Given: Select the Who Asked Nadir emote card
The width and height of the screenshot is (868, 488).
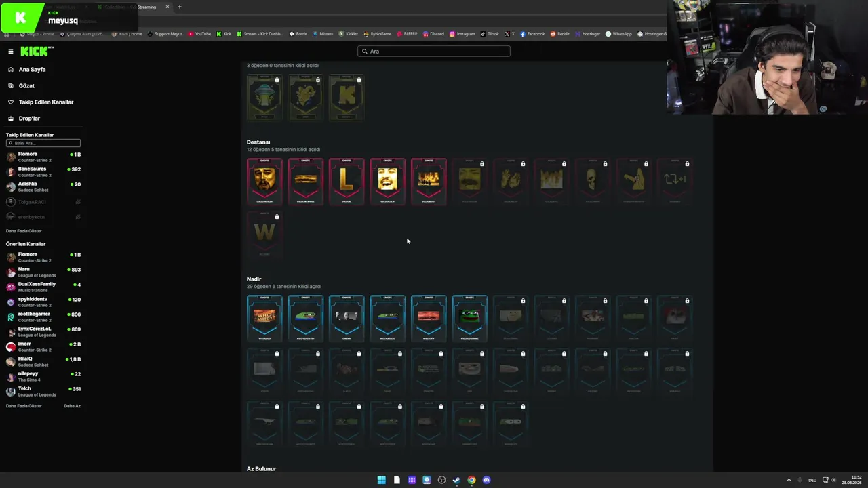Looking at the screenshot, I should point(264,318).
